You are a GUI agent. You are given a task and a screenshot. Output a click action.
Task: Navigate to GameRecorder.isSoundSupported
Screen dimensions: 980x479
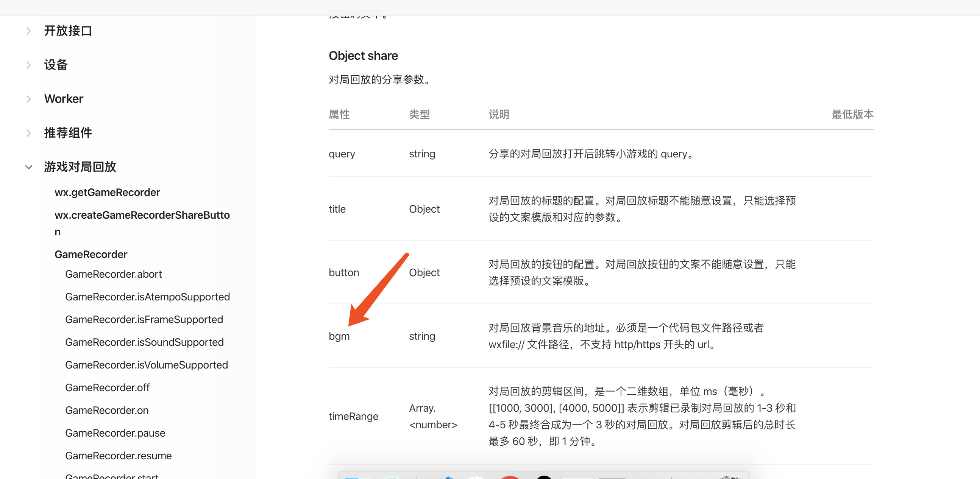pyautogui.click(x=144, y=342)
